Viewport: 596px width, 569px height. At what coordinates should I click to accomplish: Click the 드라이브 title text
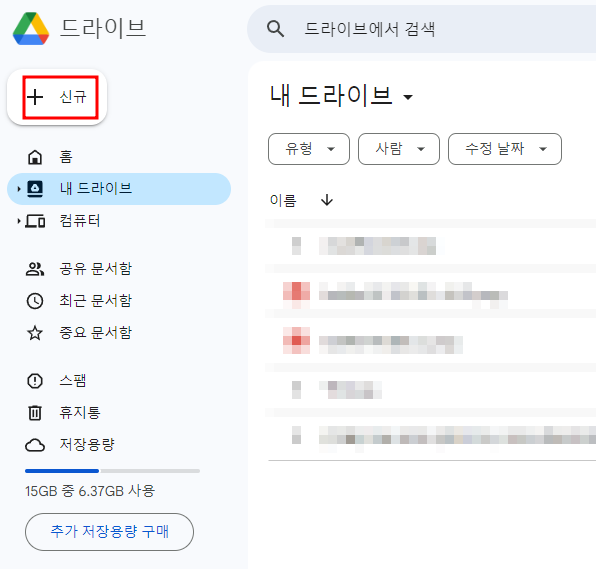click(x=103, y=28)
